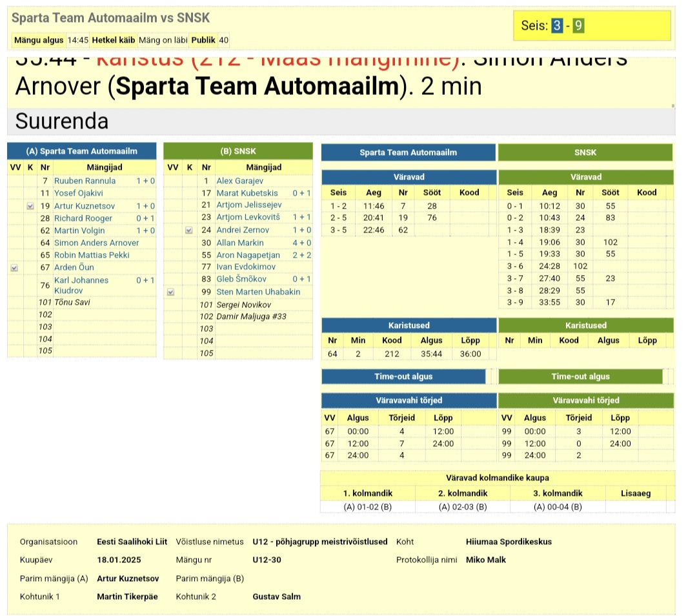Image resolution: width=697 pixels, height=616 pixels.
Task: Open player Aron Nagapetjan link
Action: [248, 255]
